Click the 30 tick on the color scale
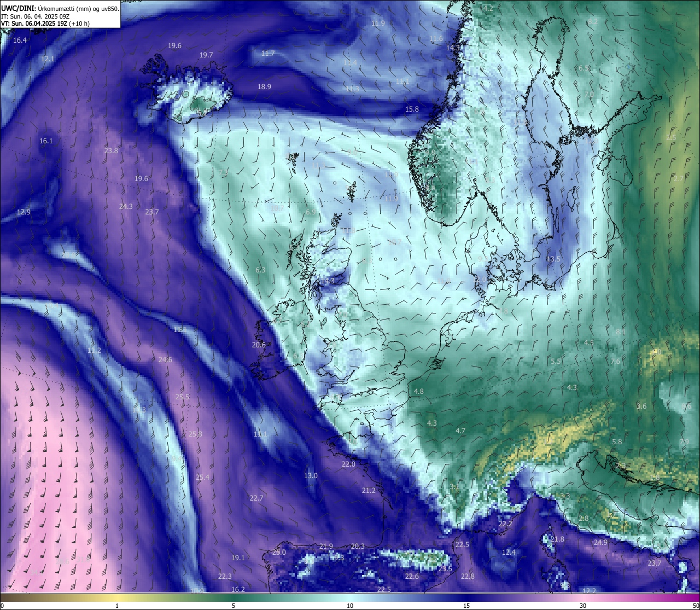700x610 pixels. tap(583, 606)
